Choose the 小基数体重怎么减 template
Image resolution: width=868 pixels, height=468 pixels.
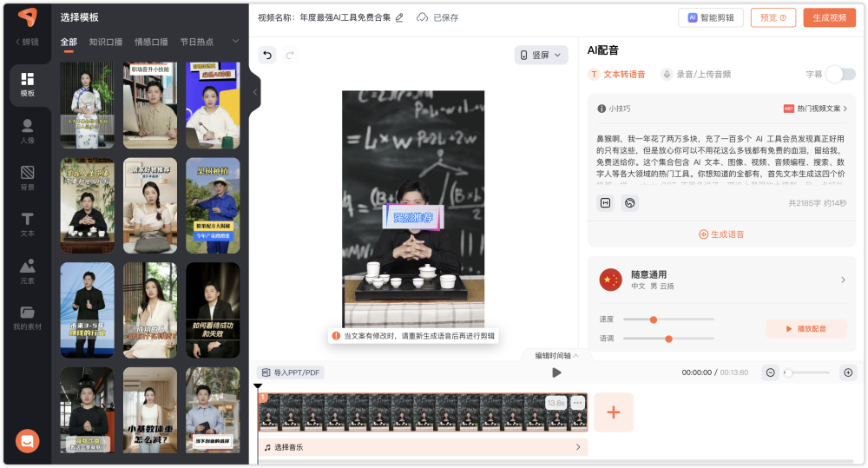[150, 410]
